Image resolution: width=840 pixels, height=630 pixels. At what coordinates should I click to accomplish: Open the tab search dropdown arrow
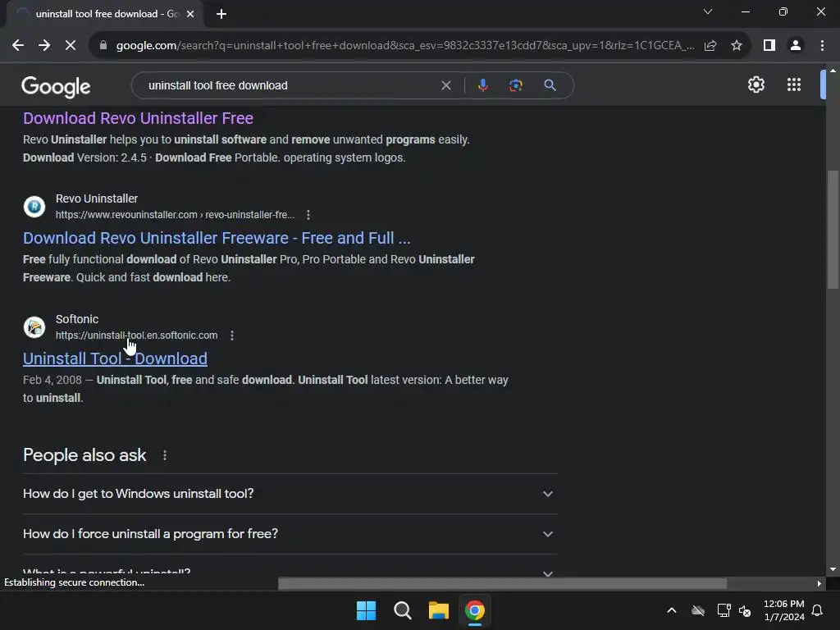708,11
